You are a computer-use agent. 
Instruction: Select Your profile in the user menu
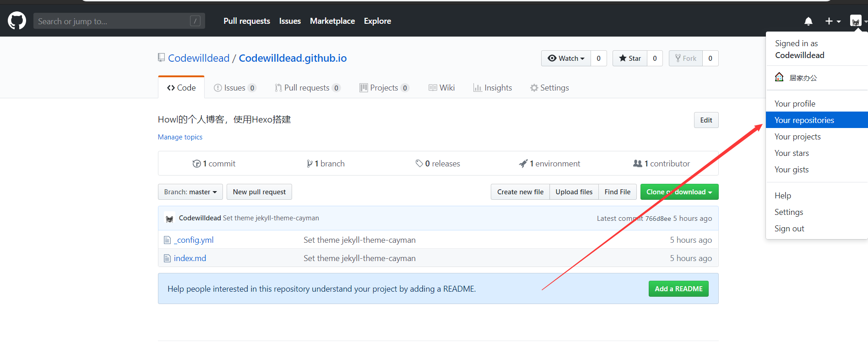click(817, 104)
